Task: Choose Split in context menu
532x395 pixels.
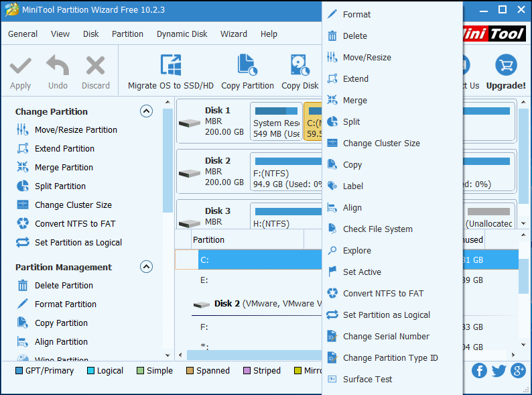Action: (x=392, y=121)
